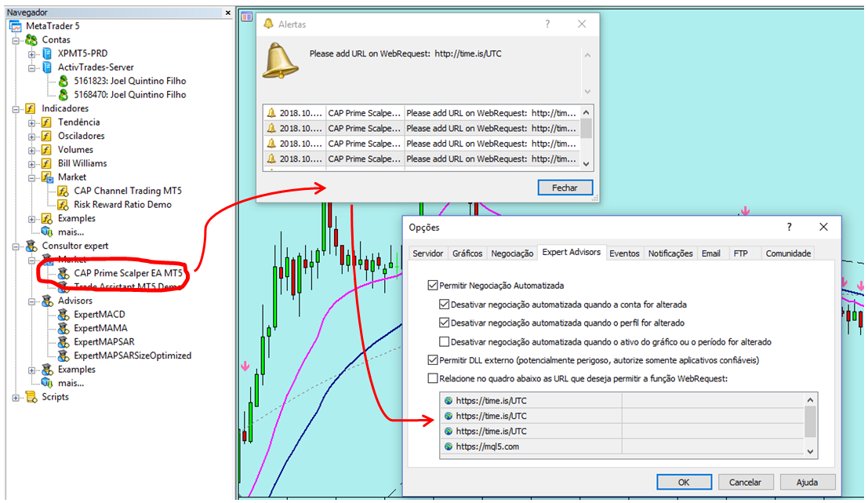Click the Fechar button in Alertas

click(x=565, y=188)
